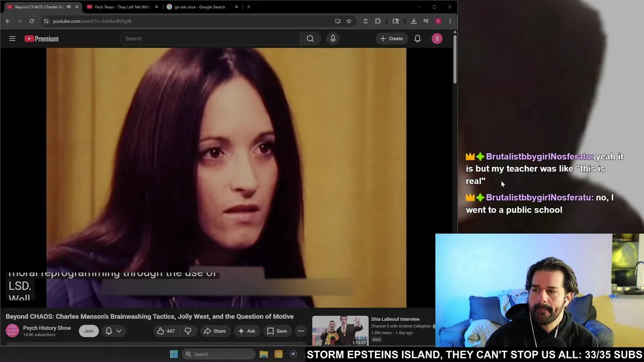Open the Chrome profile avatar in toolbar
Image resolution: width=644 pixels, height=362 pixels.
coord(438,21)
